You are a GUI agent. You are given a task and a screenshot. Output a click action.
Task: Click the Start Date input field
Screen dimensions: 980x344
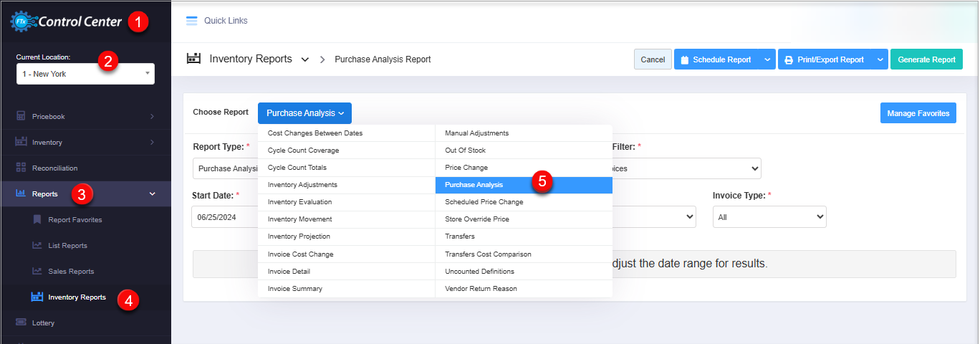pos(224,217)
